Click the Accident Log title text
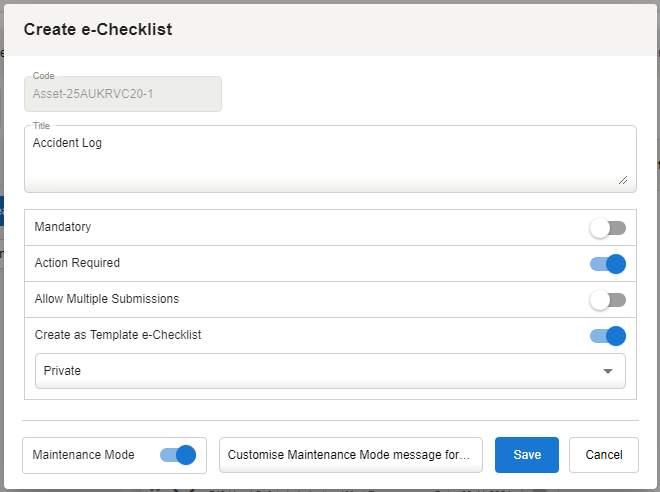The height and width of the screenshot is (492, 660). coord(67,144)
